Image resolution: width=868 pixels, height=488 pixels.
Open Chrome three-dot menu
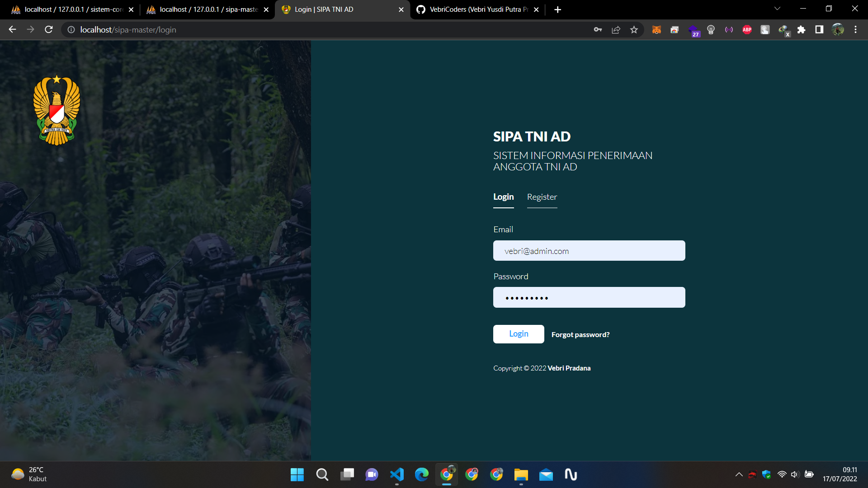pos(855,29)
